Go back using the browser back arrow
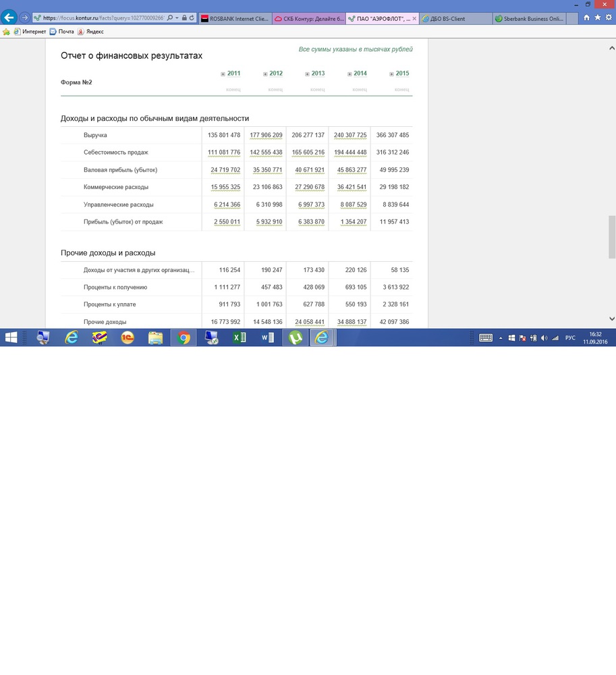This screenshot has height=675, width=616. click(9, 18)
